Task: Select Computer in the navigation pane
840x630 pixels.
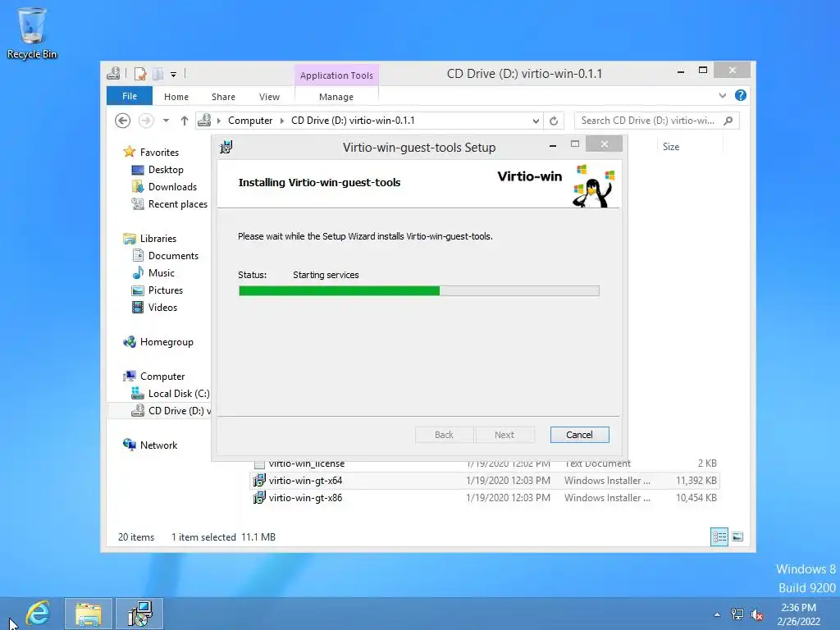Action: (162, 376)
